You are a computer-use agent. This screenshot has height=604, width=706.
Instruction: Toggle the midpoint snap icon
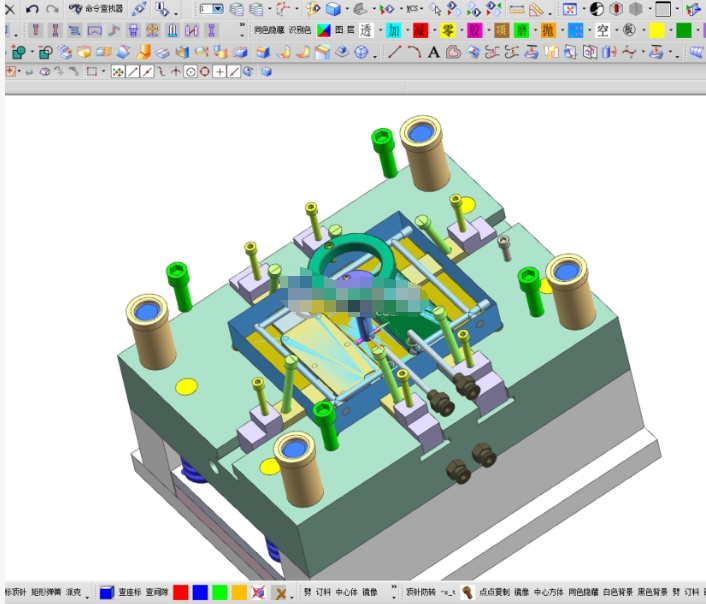click(147, 72)
